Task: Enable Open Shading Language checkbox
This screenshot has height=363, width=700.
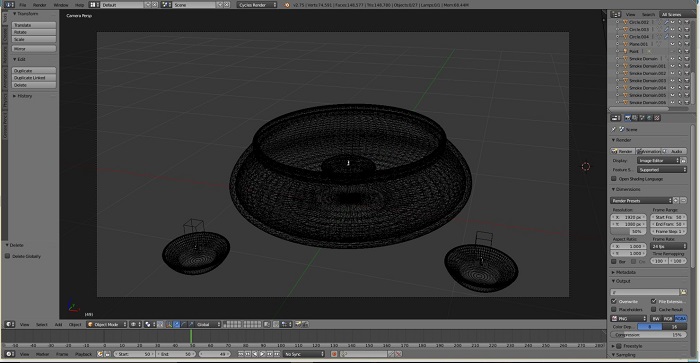Action: pyautogui.click(x=614, y=179)
